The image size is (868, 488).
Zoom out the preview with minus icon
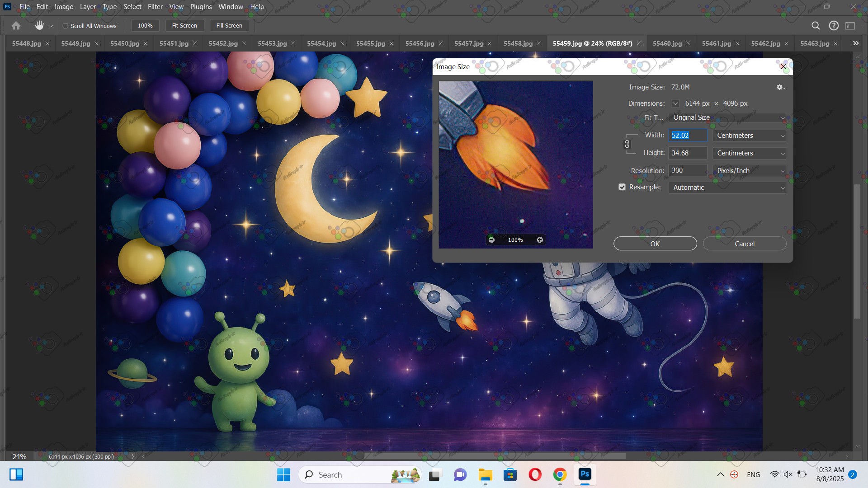coord(491,240)
